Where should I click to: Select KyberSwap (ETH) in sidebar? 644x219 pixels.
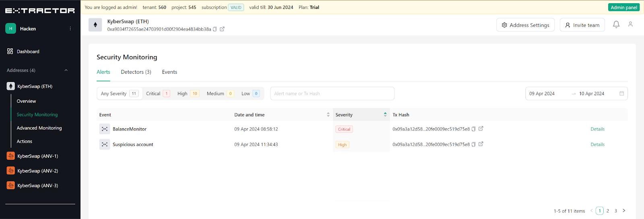click(x=35, y=86)
